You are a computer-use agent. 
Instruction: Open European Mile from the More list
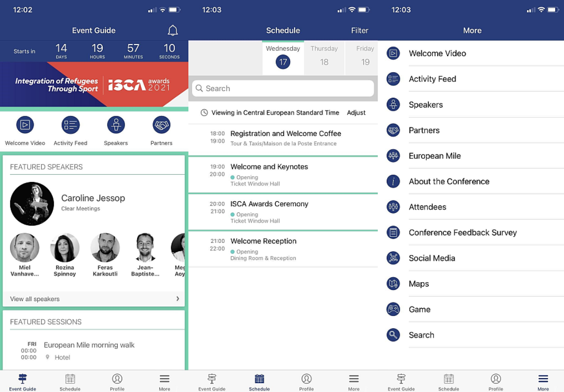pos(435,156)
